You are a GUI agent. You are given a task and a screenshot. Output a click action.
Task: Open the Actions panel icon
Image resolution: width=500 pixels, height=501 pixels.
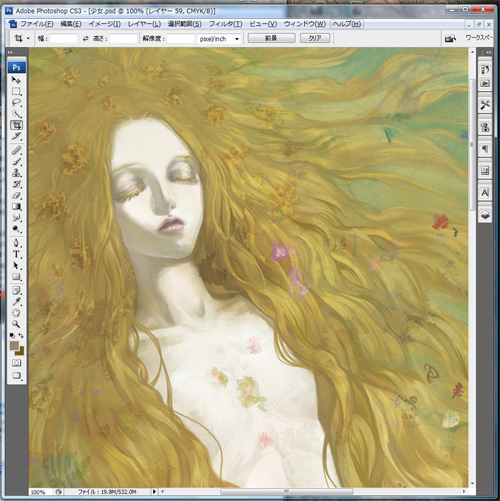tap(485, 83)
